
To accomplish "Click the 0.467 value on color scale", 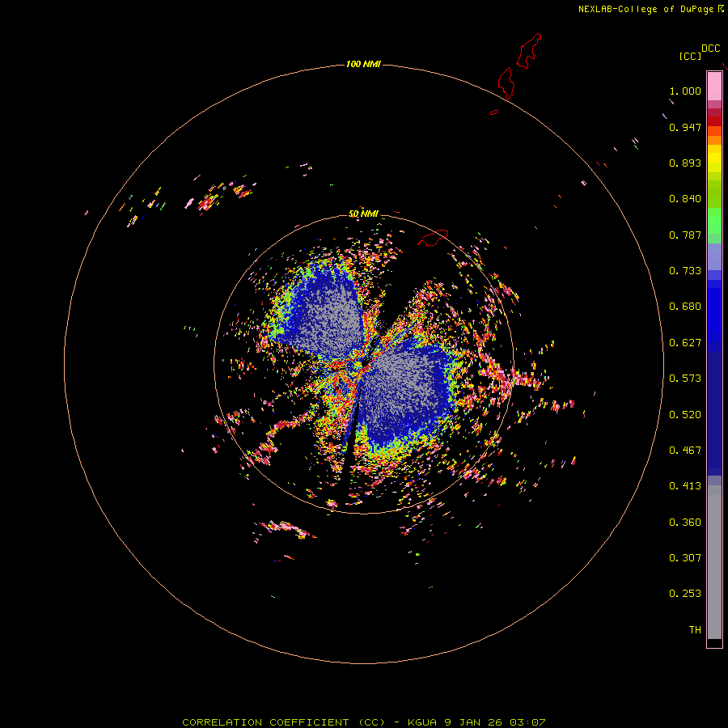I will click(685, 451).
